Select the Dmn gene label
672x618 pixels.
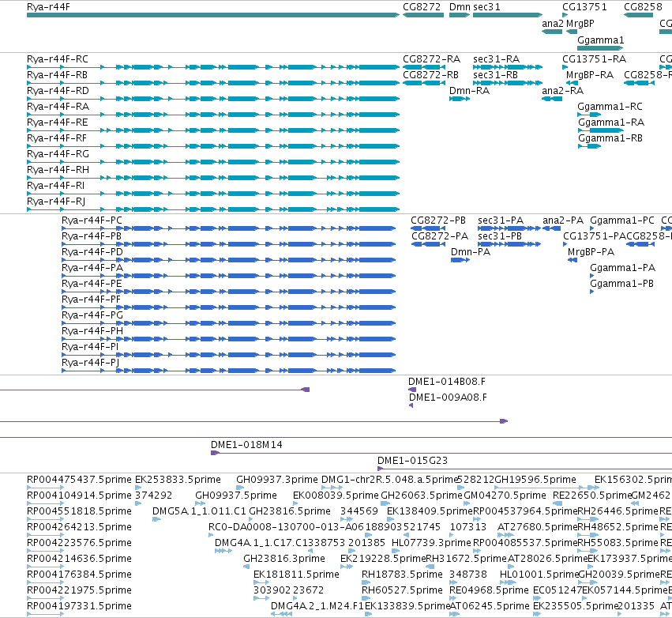point(460,7)
